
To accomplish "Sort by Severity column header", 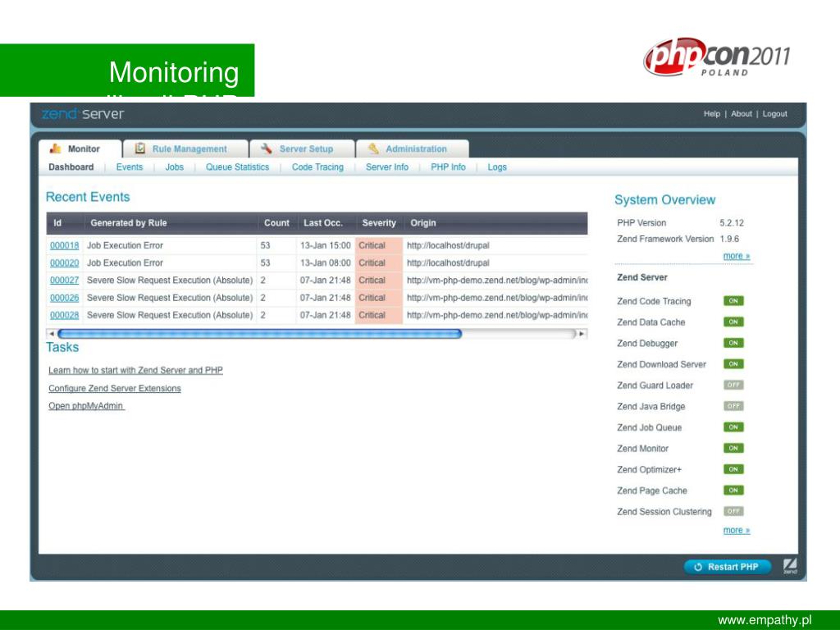I will [x=379, y=223].
